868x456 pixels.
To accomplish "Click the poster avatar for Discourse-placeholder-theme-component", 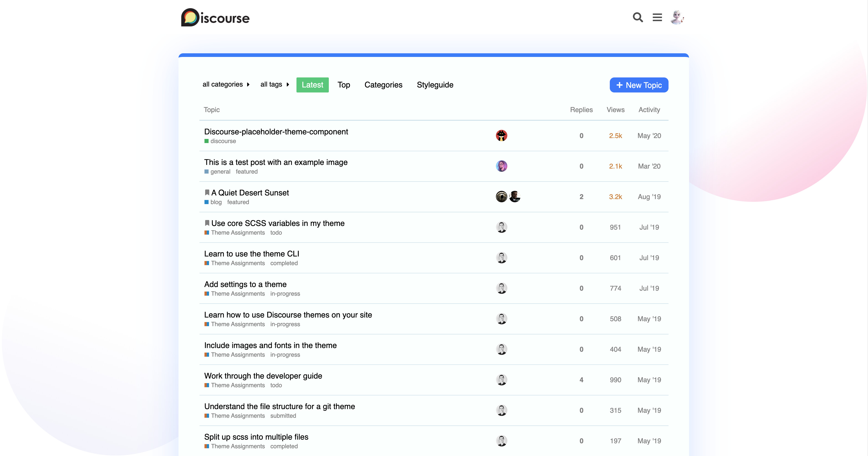I will click(501, 136).
